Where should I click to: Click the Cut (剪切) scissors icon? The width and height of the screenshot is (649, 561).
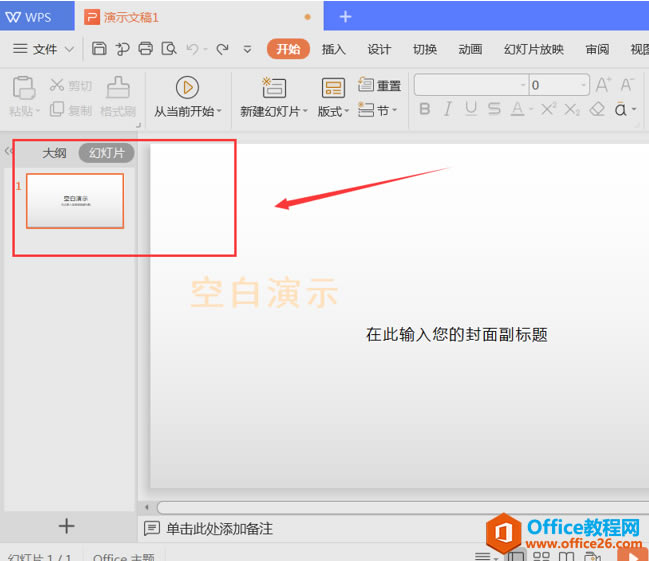[57, 85]
